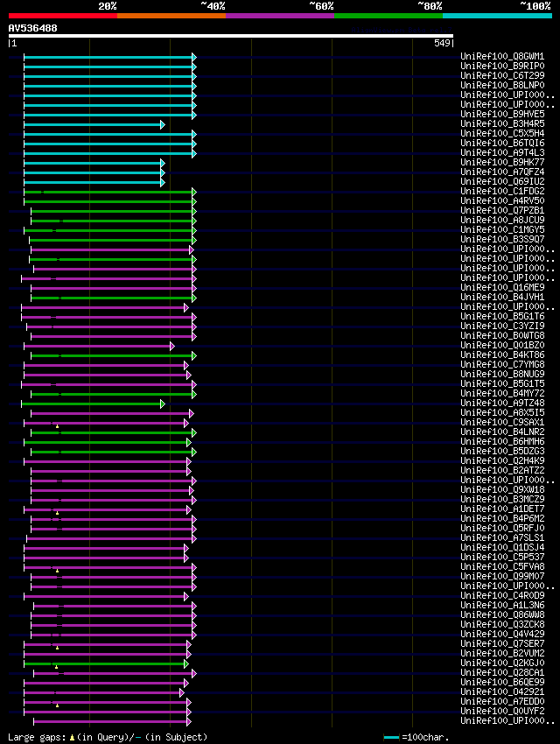Select the UniRef100_B6TQI6 label
The image size is (560, 744).
[x=502, y=144]
